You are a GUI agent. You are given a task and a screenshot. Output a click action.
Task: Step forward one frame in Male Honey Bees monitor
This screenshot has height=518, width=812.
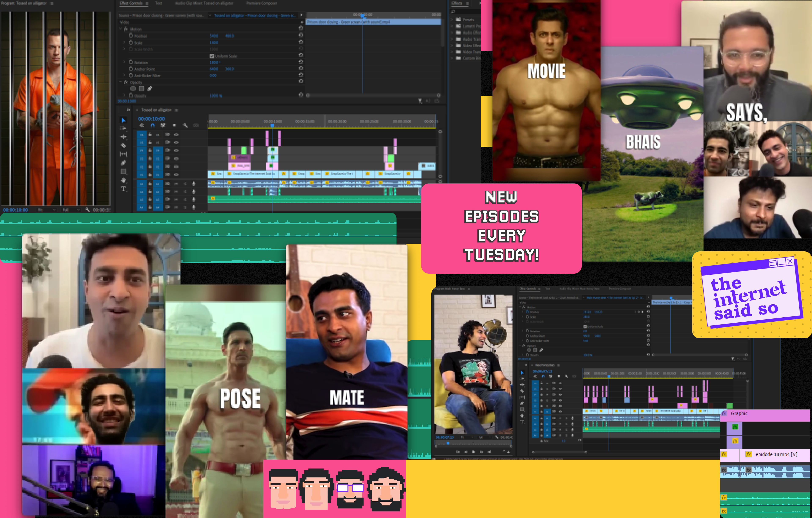pyautogui.click(x=481, y=452)
